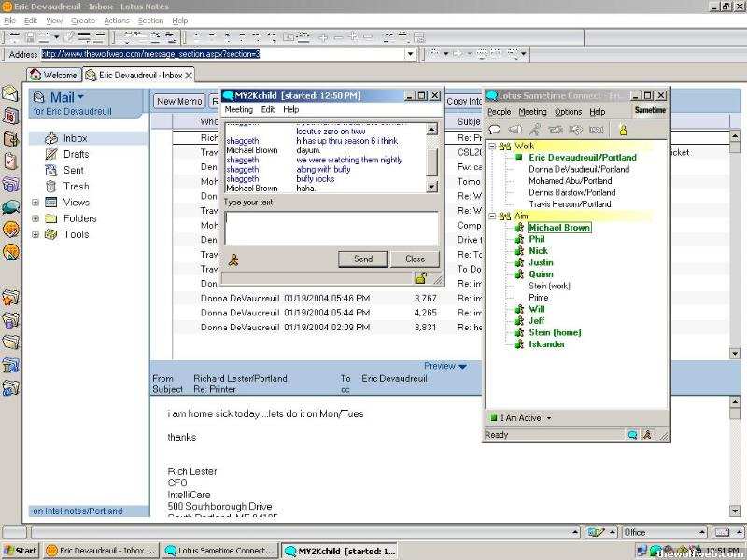Collapse the Work contact group

point(492,147)
